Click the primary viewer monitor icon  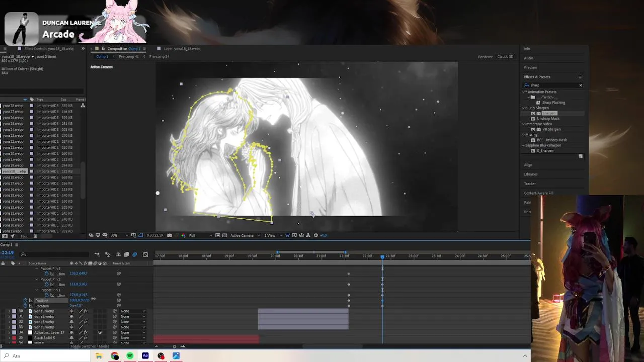click(98, 235)
